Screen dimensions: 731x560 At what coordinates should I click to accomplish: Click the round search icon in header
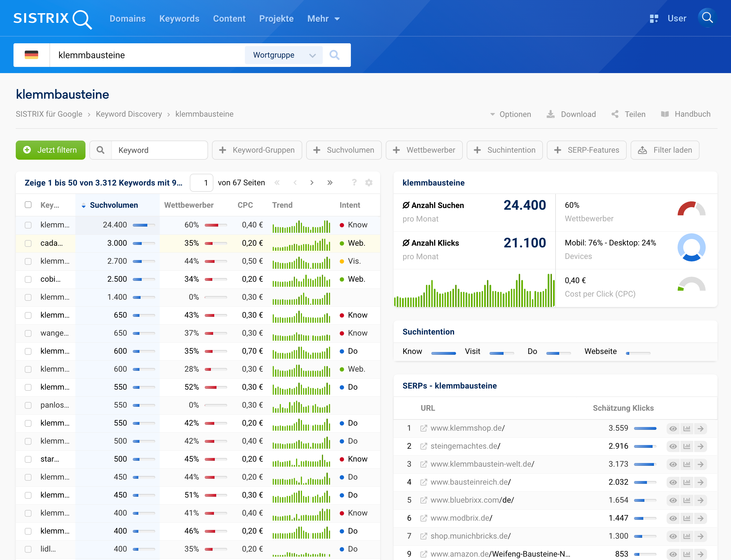tap(707, 18)
